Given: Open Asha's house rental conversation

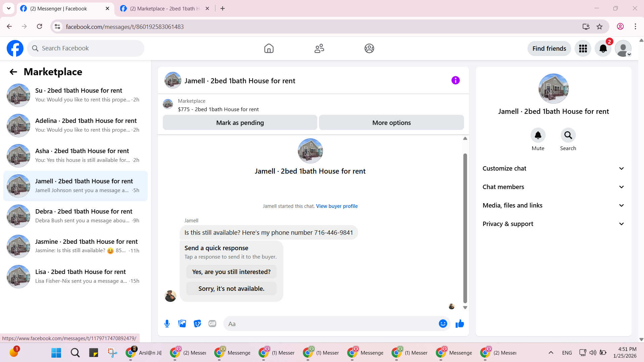Looking at the screenshot, I should (x=76, y=156).
